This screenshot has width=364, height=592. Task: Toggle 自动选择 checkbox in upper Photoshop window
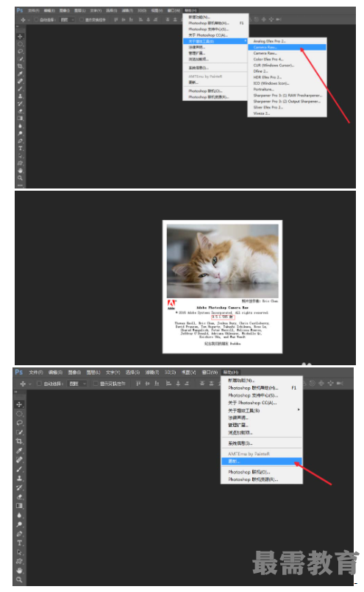pos(37,20)
